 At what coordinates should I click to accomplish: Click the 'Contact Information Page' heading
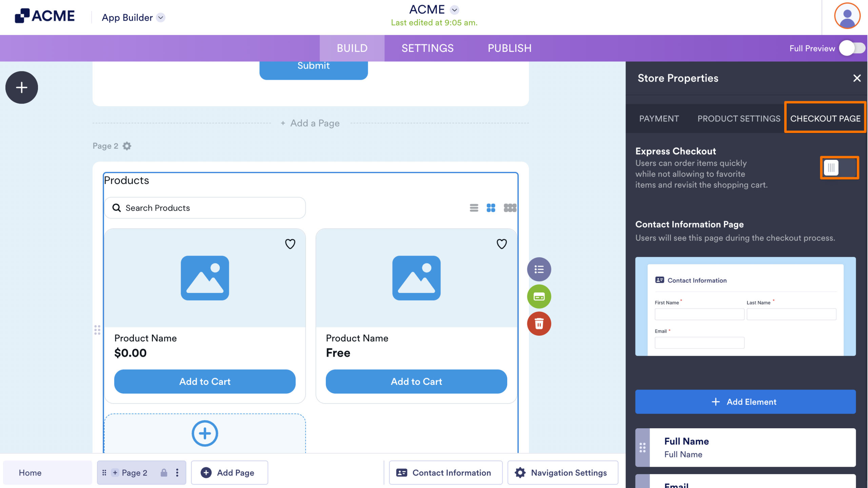click(x=689, y=224)
